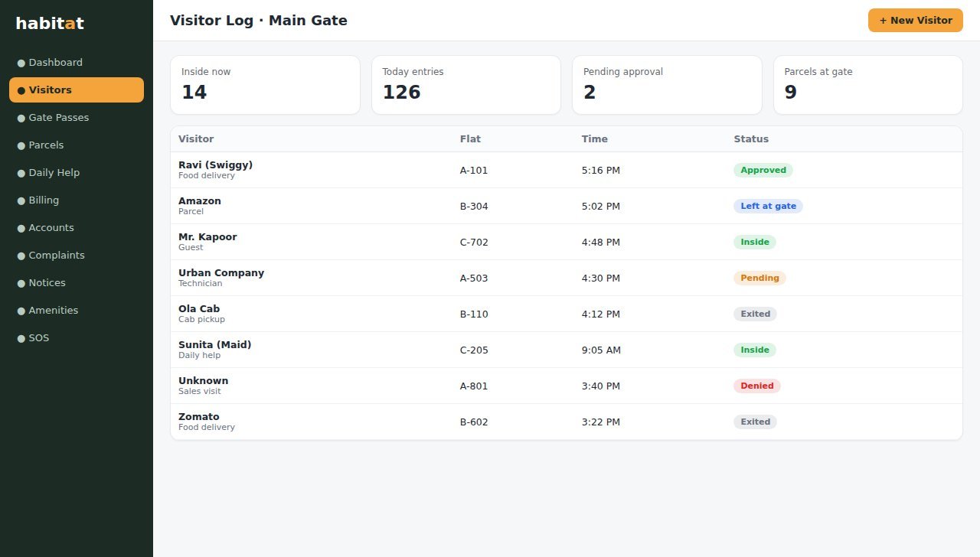The image size is (980, 557).
Task: Click the + New Visitor button
Action: (915, 21)
